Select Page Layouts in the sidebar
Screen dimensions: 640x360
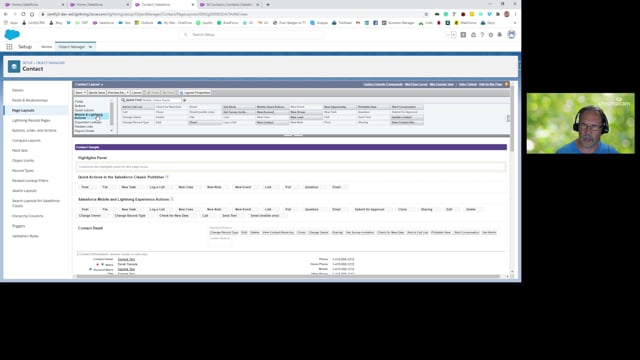(x=23, y=111)
